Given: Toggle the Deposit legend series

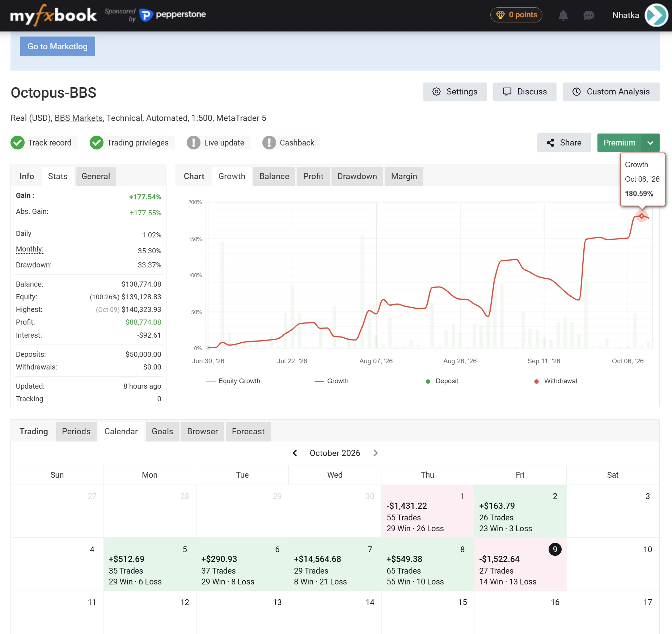Looking at the screenshot, I should pos(442,381).
